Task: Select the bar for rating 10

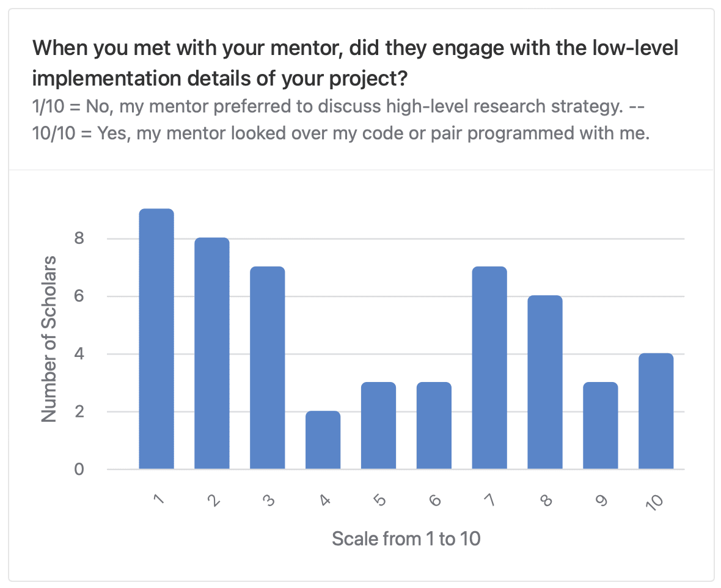Action: coord(656,411)
